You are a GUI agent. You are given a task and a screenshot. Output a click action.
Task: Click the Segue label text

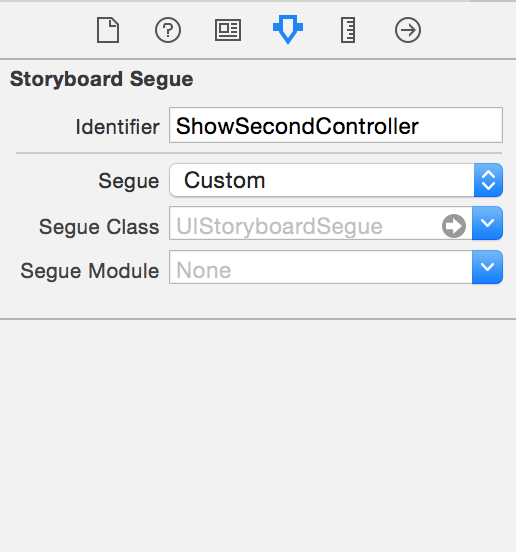(x=129, y=181)
